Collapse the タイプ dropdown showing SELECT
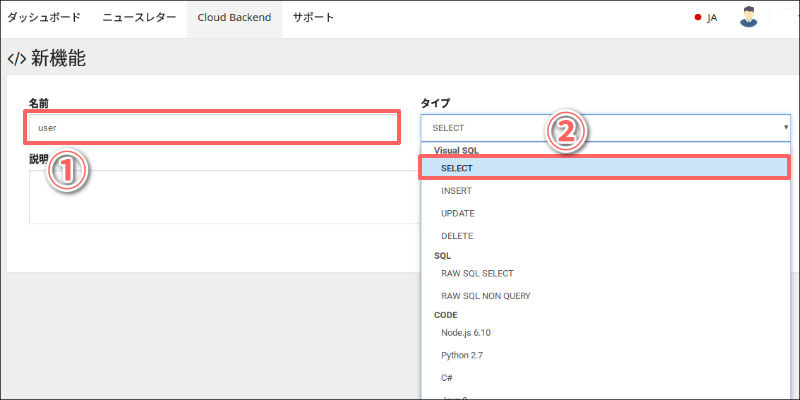 point(606,128)
